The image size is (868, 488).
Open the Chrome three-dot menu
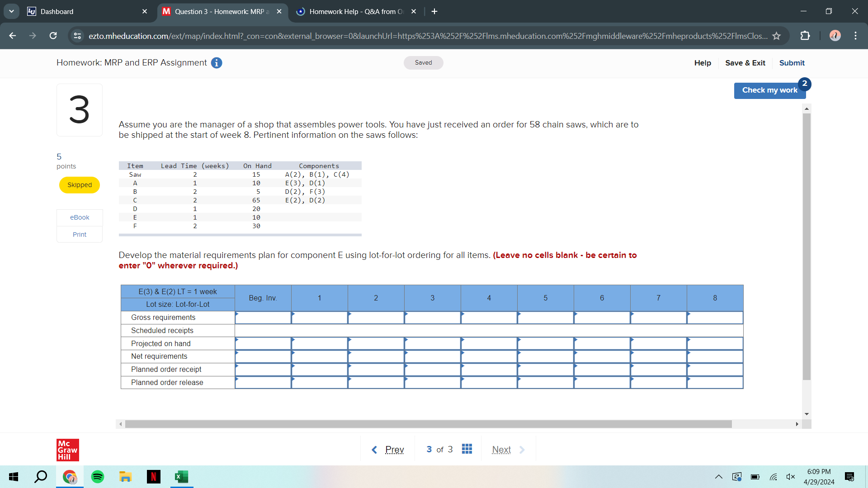click(x=855, y=36)
